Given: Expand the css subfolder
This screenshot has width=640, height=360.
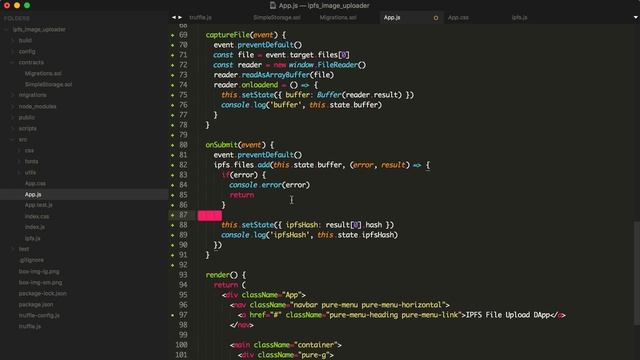Looking at the screenshot, I should [x=19, y=150].
